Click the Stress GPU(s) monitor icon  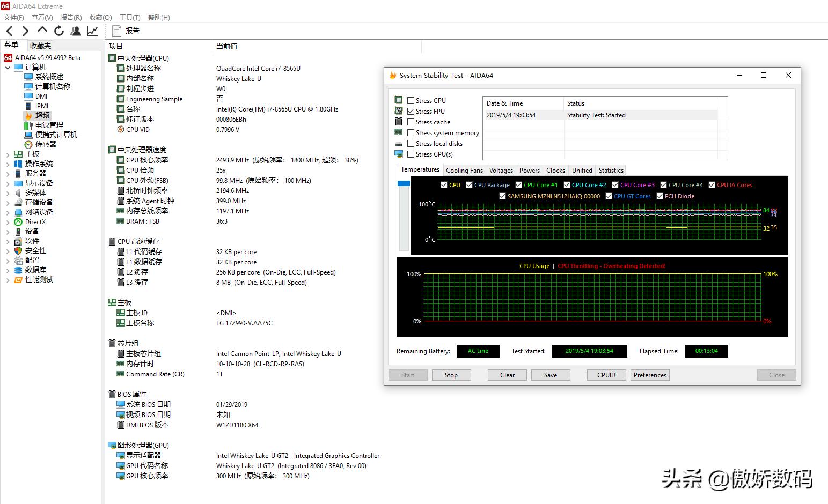point(399,154)
